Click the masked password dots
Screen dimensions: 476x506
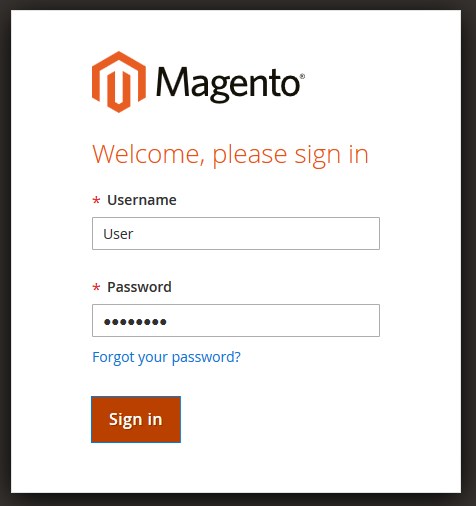pyautogui.click(x=135, y=322)
